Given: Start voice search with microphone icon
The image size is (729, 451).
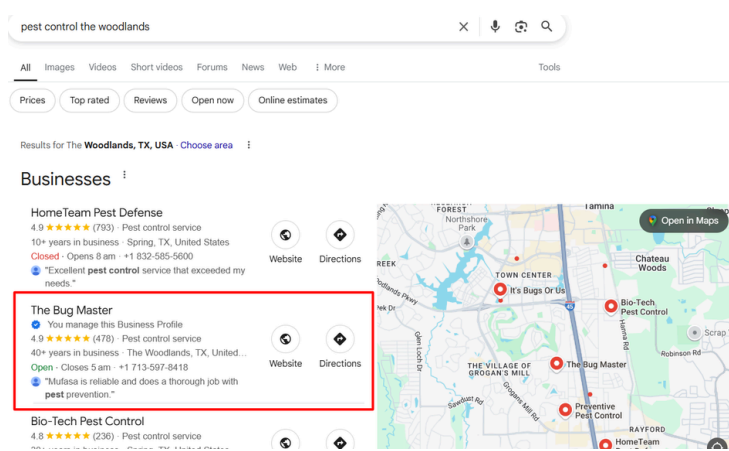Looking at the screenshot, I should [x=494, y=27].
